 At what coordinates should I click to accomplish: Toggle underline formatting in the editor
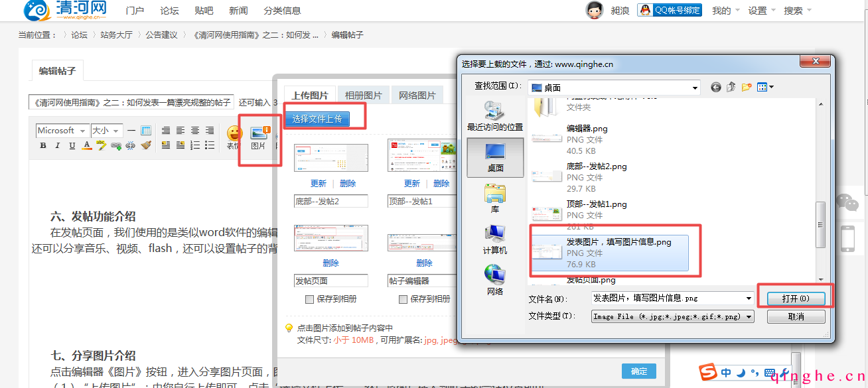pyautogui.click(x=72, y=145)
